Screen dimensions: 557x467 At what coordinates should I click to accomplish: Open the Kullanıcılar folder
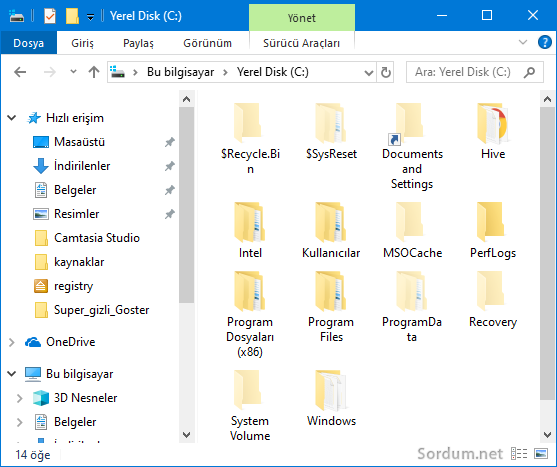(x=331, y=230)
